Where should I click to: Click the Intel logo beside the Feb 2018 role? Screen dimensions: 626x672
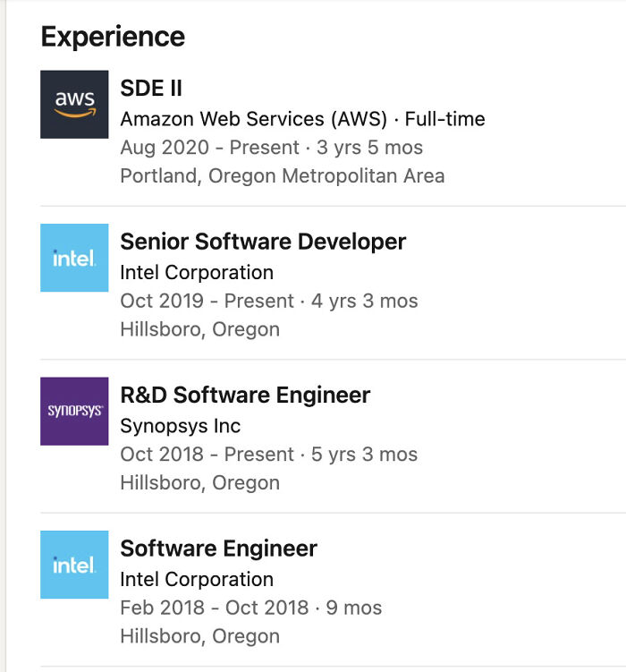tap(74, 565)
